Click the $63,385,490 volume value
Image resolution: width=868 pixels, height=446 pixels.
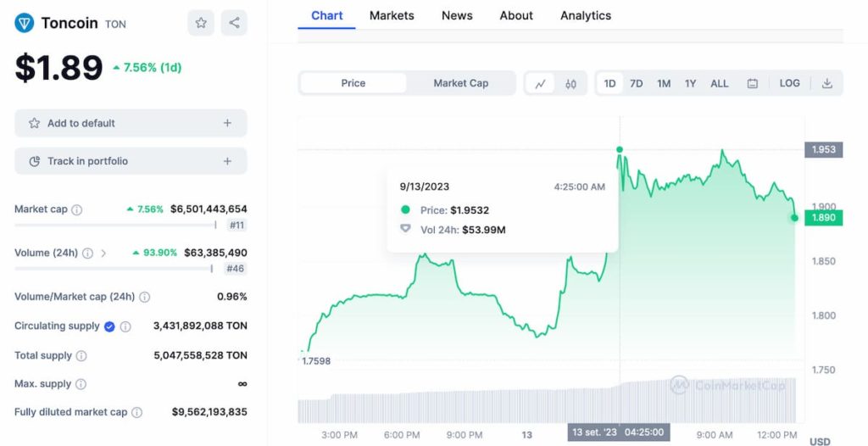click(x=215, y=254)
